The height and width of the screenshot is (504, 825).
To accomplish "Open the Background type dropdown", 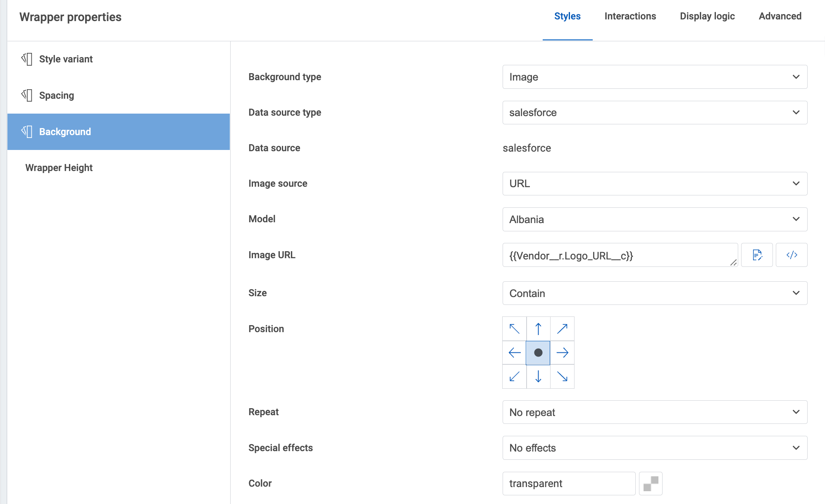I will click(x=655, y=77).
